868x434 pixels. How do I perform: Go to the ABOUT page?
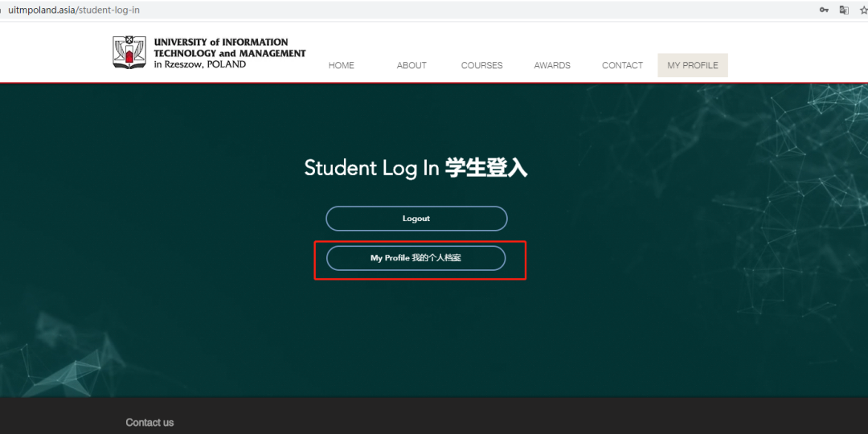coord(411,65)
